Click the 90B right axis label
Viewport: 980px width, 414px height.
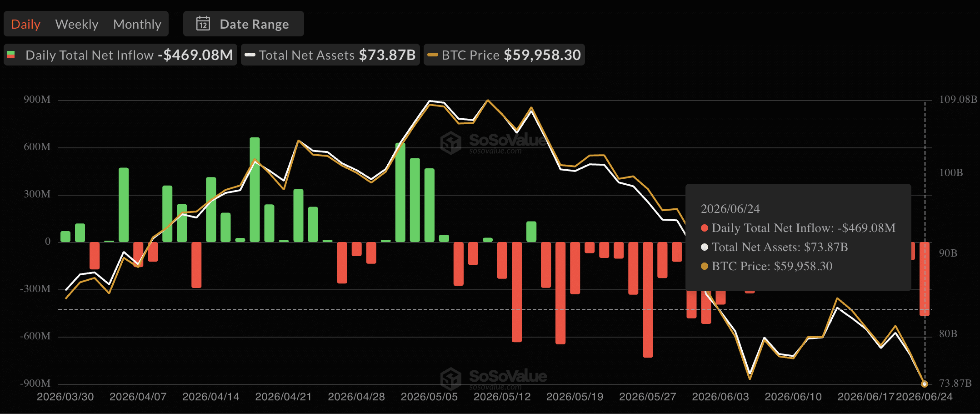click(x=948, y=253)
